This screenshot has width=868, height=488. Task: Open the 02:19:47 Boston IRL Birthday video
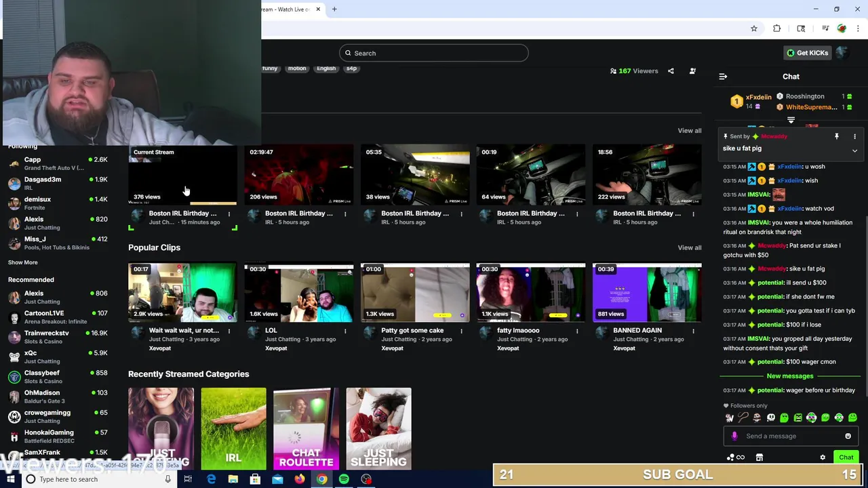click(299, 174)
